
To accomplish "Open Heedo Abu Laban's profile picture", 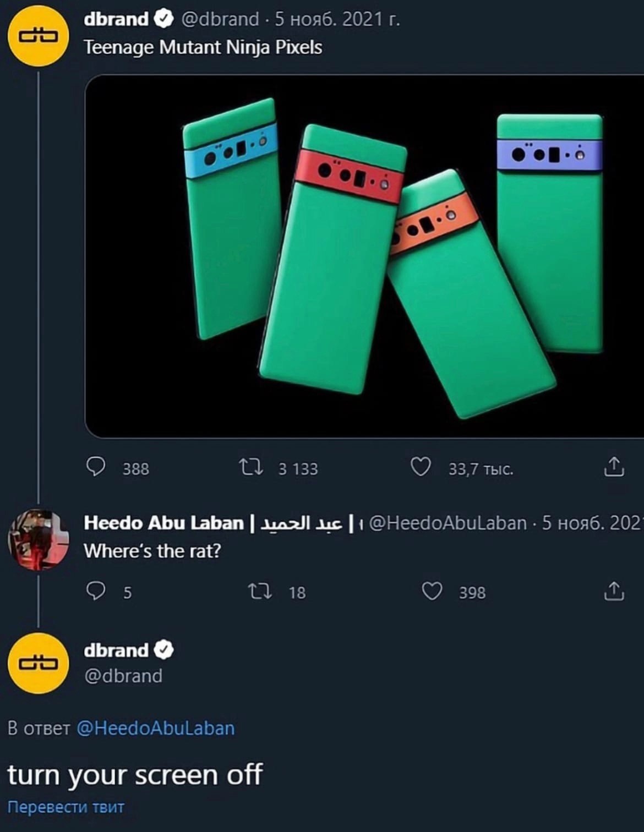I will click(38, 539).
